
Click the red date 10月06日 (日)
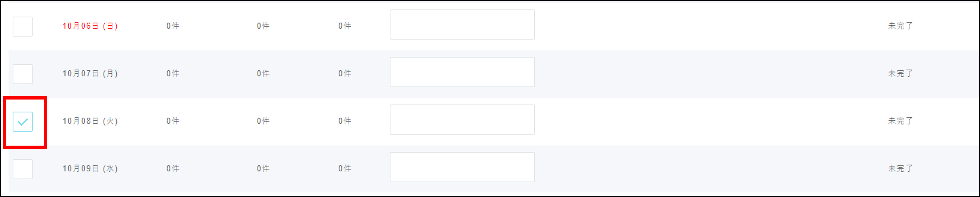pos(90,26)
